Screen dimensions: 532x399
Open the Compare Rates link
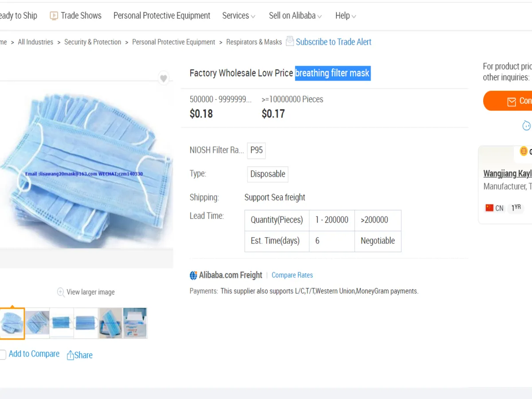tap(292, 275)
